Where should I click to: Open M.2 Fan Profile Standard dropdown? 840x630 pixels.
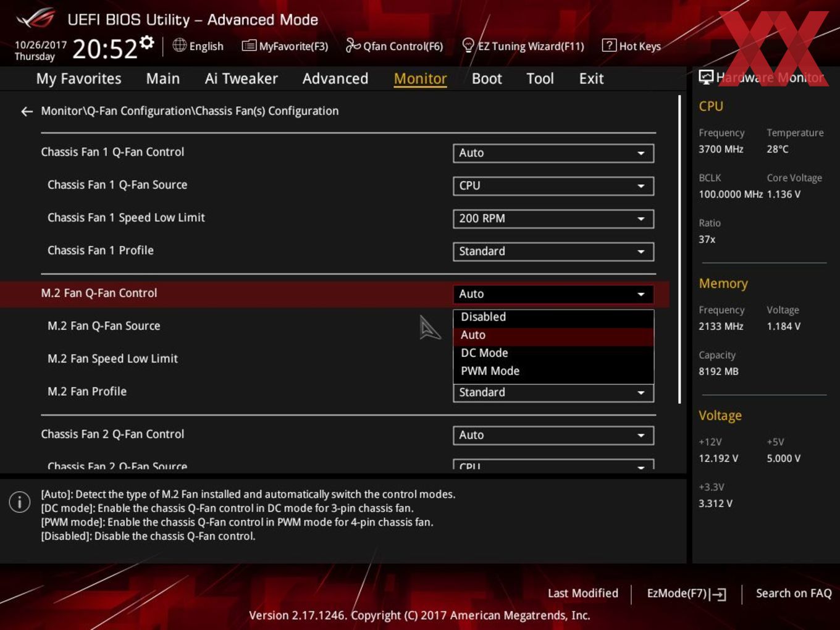pos(553,393)
